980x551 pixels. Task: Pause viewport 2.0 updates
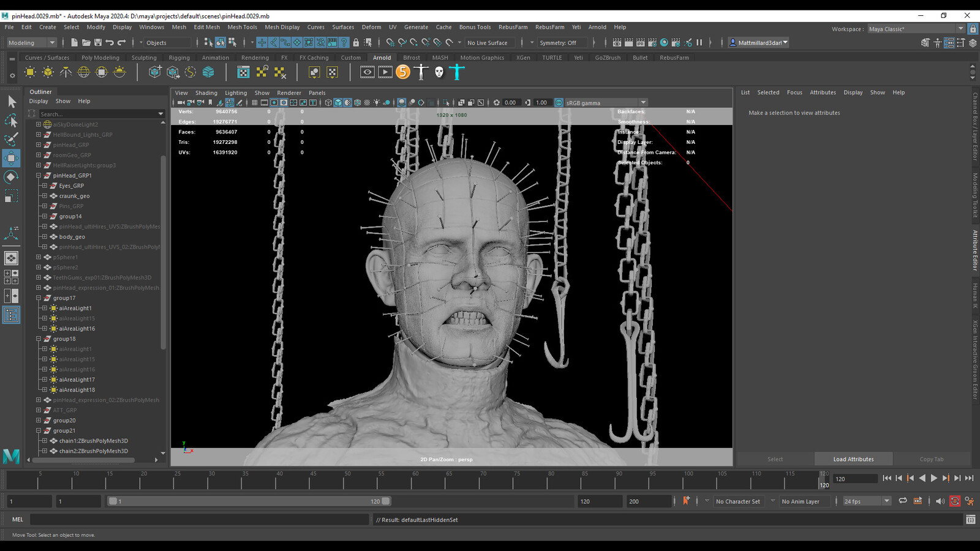point(699,42)
